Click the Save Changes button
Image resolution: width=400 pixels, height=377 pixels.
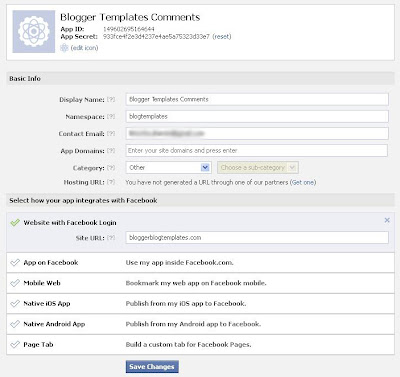click(x=152, y=367)
